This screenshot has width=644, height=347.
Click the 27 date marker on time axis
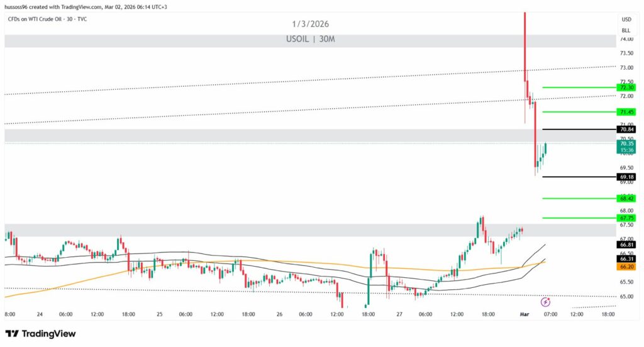tap(400, 314)
